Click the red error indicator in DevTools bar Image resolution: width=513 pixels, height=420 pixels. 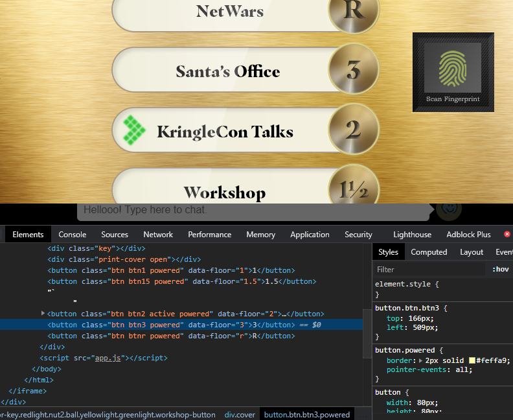click(507, 234)
